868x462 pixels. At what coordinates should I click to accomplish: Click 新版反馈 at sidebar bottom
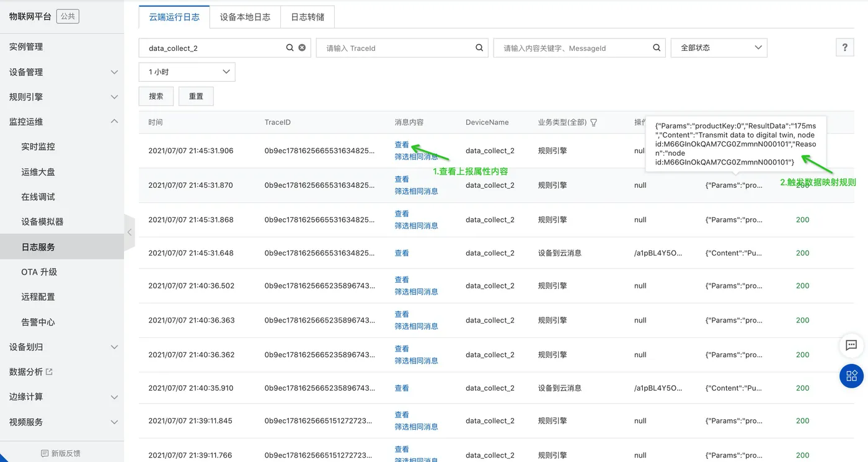tap(61, 453)
